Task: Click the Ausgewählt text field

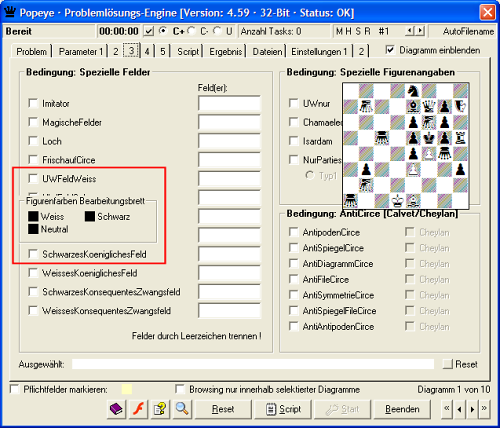Action: [x=253, y=364]
